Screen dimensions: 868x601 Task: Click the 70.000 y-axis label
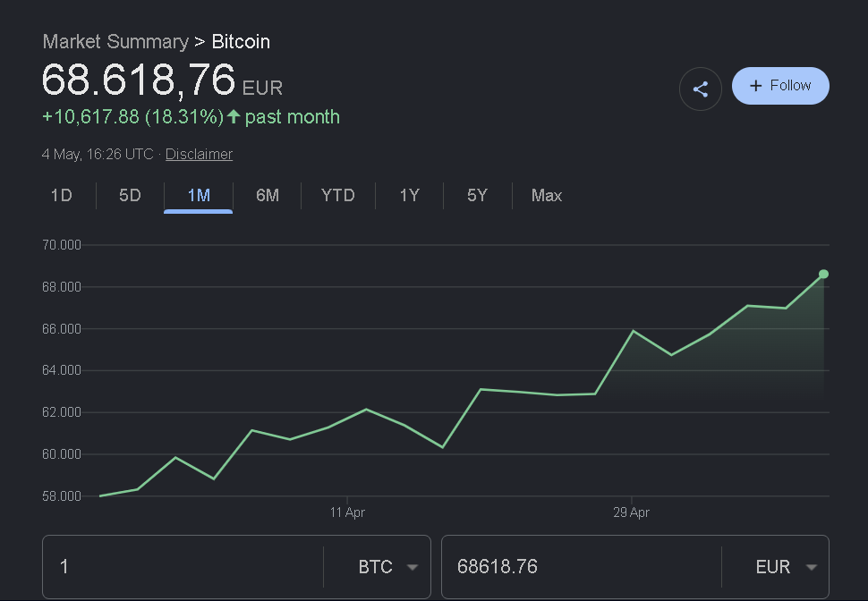(x=62, y=245)
